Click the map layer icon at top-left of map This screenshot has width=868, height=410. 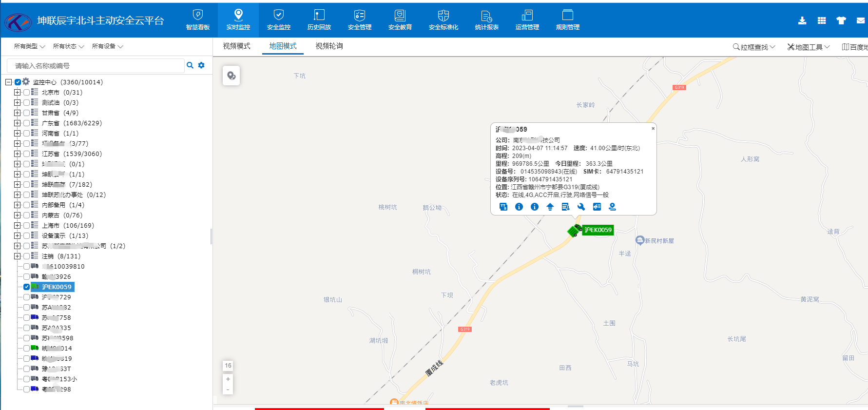[231, 76]
